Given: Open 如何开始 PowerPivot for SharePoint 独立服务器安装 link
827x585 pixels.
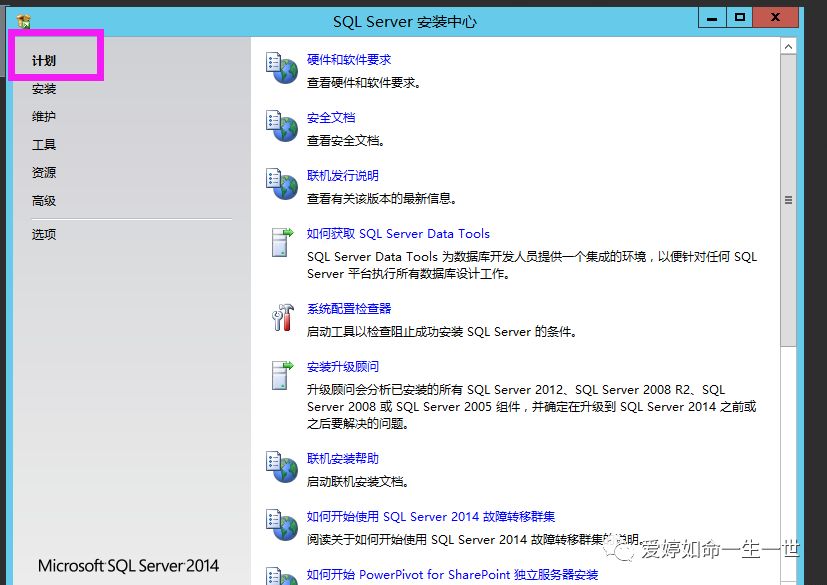Looking at the screenshot, I should (453, 574).
